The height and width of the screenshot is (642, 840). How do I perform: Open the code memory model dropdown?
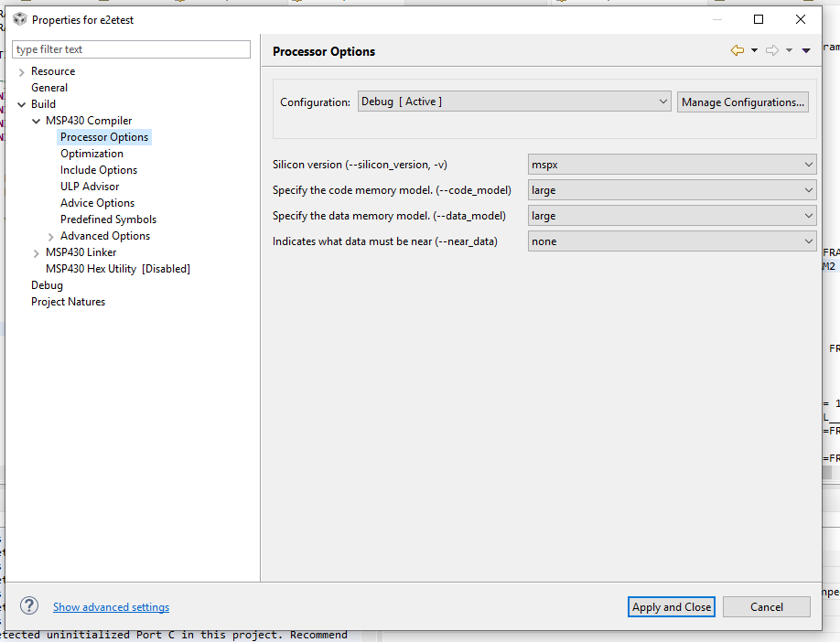click(672, 190)
